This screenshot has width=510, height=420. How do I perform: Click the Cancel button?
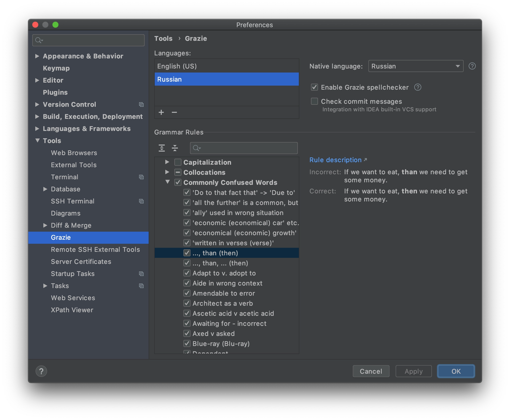371,371
